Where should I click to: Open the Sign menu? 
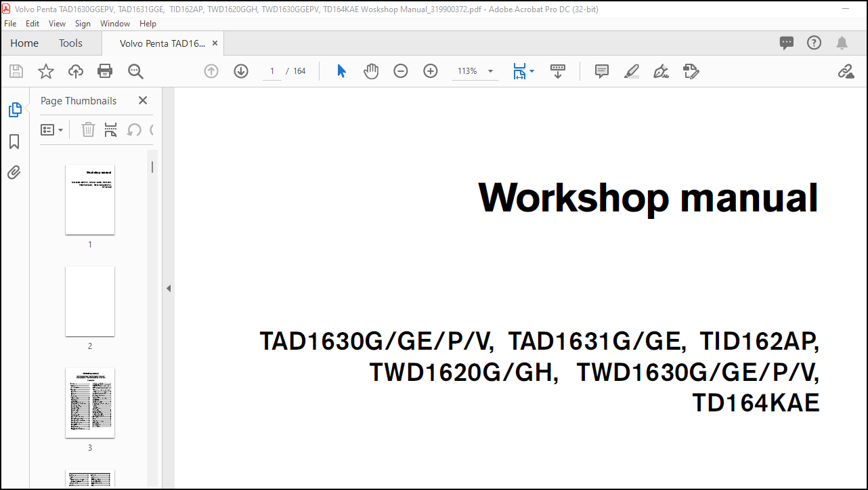pos(83,23)
